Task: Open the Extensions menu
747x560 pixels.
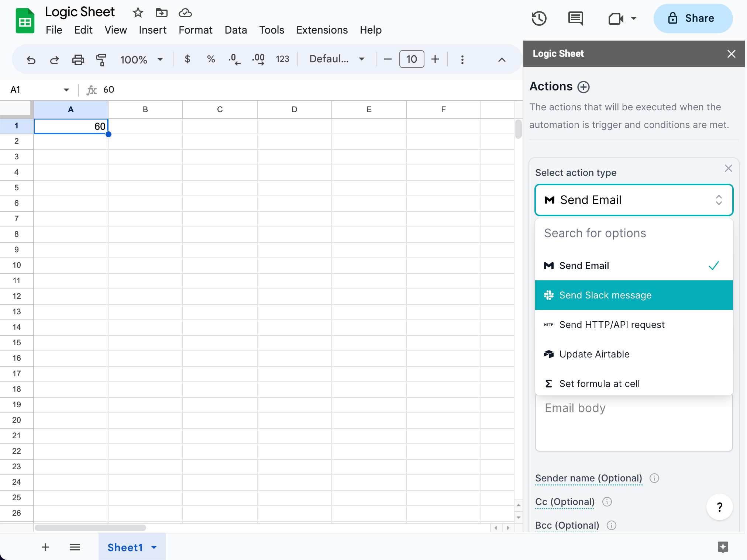Action: point(322,30)
